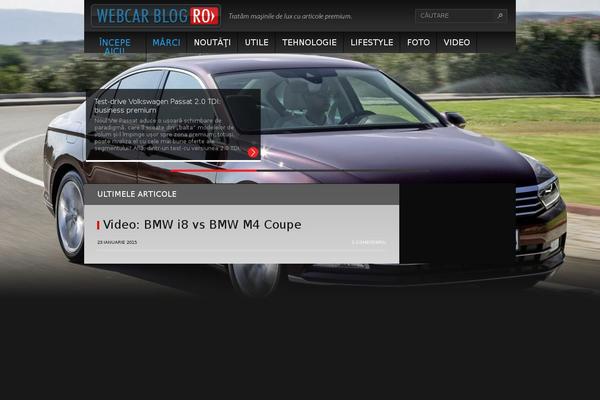This screenshot has height=400, width=600.
Task: Click the red arrow slider button
Action: tap(253, 152)
